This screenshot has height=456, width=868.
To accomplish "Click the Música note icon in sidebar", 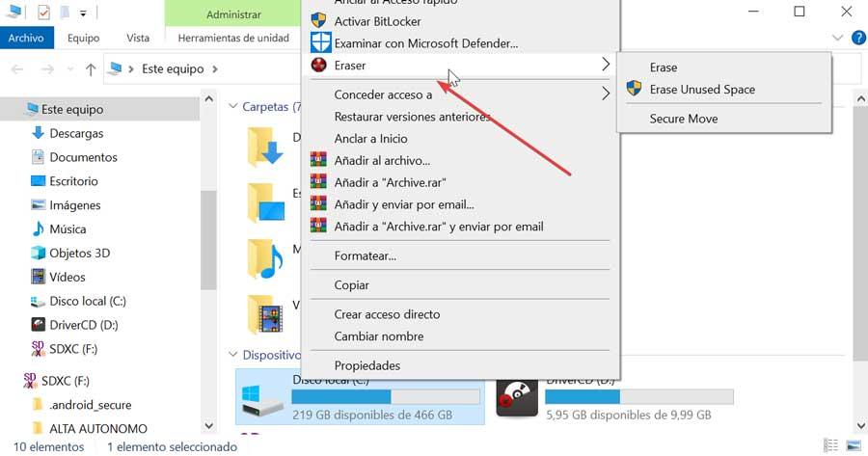I will pos(38,228).
